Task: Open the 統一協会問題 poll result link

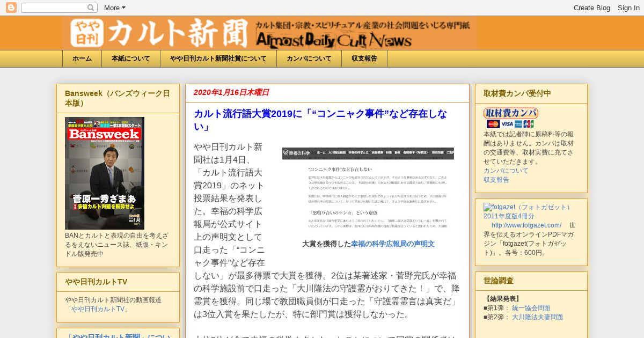Action: click(x=531, y=308)
